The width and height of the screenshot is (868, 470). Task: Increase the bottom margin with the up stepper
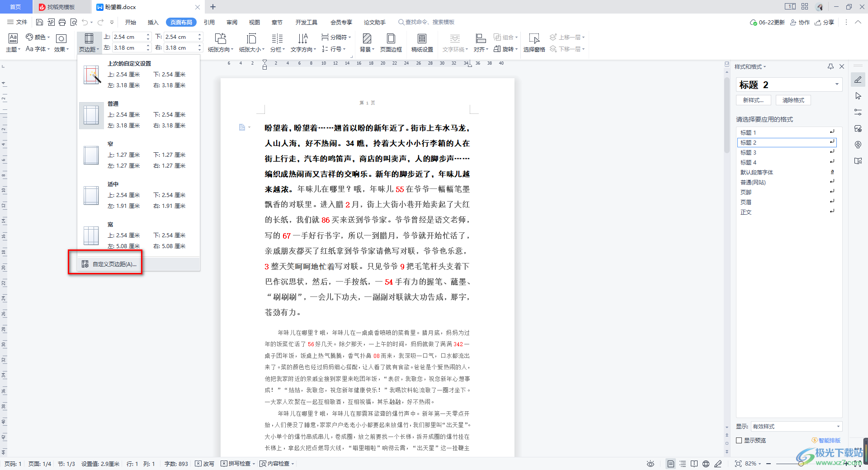click(x=199, y=35)
